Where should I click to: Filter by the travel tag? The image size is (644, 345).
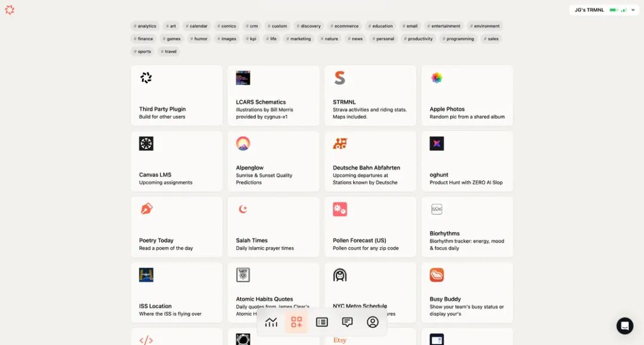click(169, 51)
